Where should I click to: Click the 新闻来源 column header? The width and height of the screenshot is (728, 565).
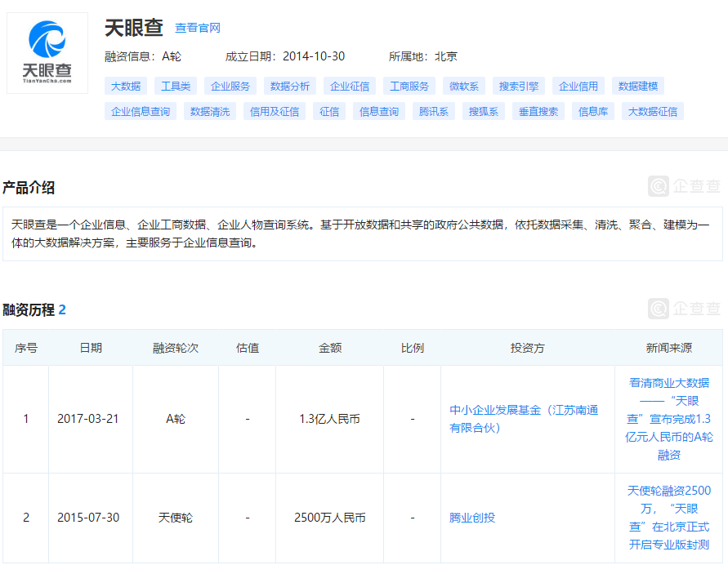pos(668,348)
